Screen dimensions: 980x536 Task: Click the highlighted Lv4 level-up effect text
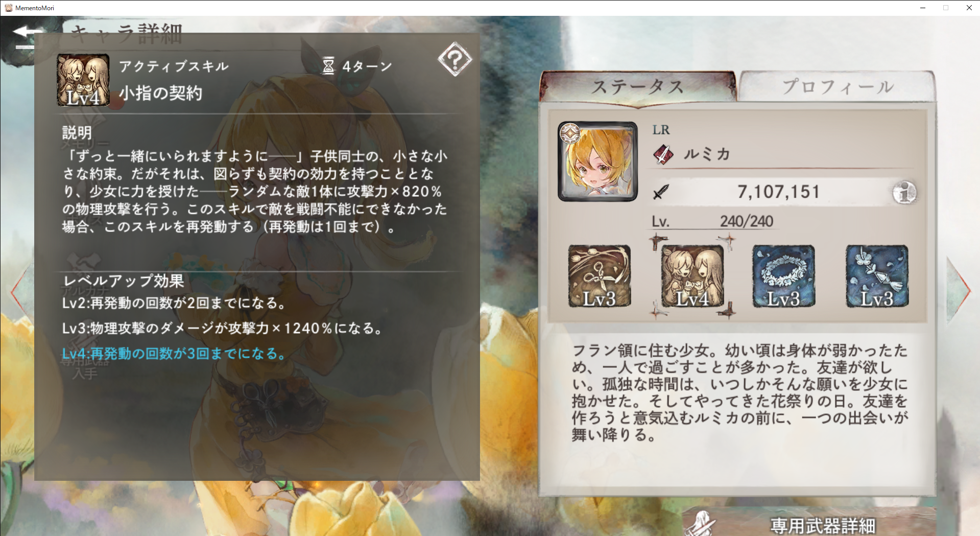[174, 354]
